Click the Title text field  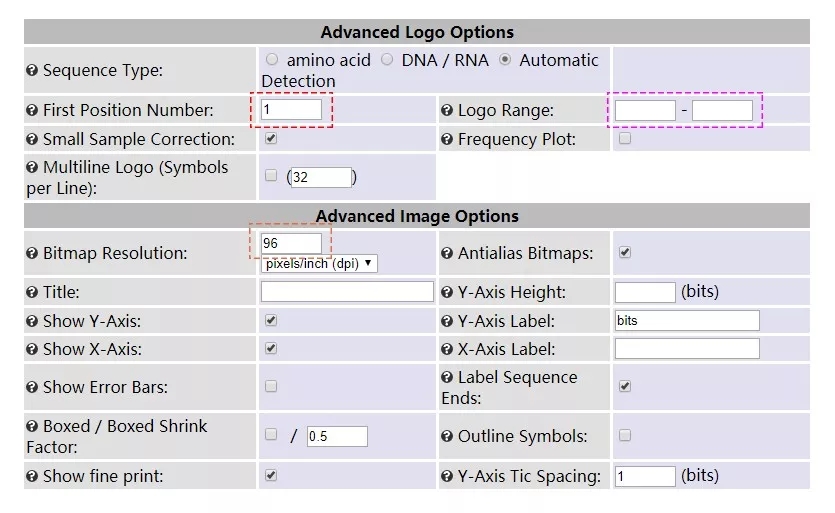coord(347,292)
